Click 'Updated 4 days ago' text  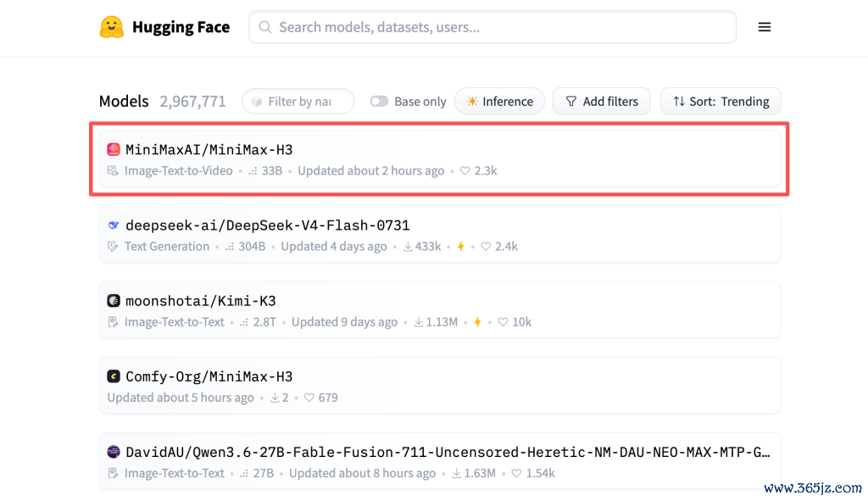point(334,247)
